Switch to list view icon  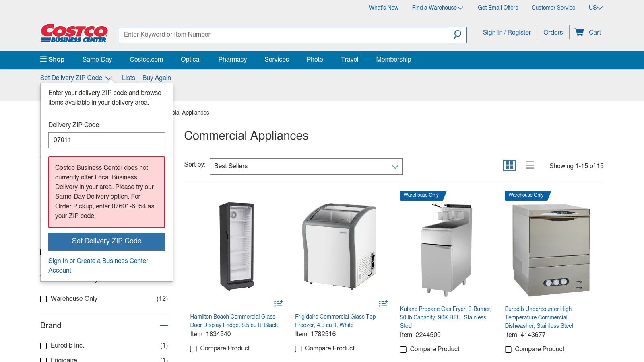click(x=530, y=165)
